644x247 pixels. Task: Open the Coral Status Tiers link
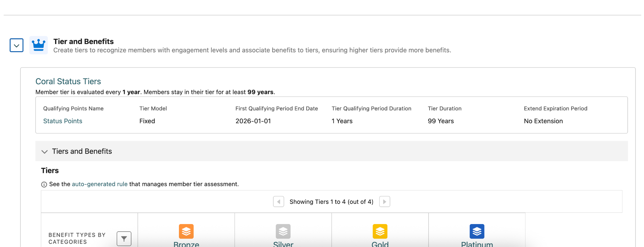tap(68, 81)
